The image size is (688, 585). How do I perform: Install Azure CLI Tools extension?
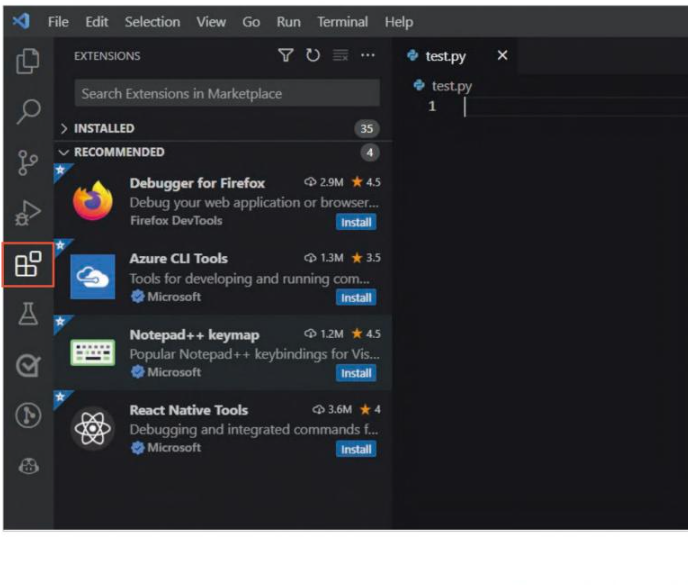[x=356, y=298]
